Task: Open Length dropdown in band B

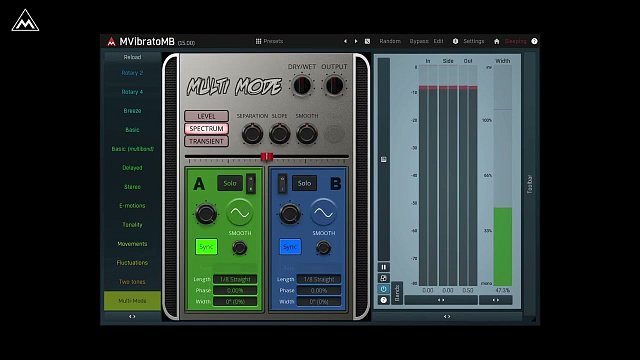Action: (x=319, y=279)
